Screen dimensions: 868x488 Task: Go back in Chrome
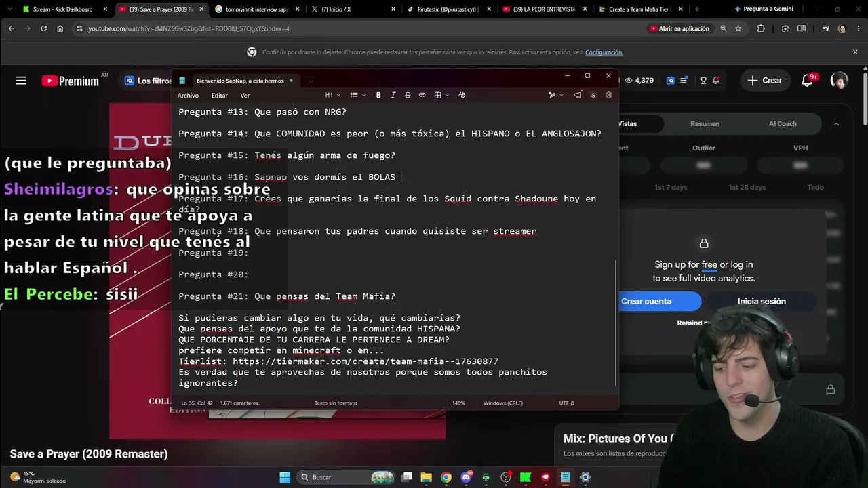pyautogui.click(x=11, y=28)
